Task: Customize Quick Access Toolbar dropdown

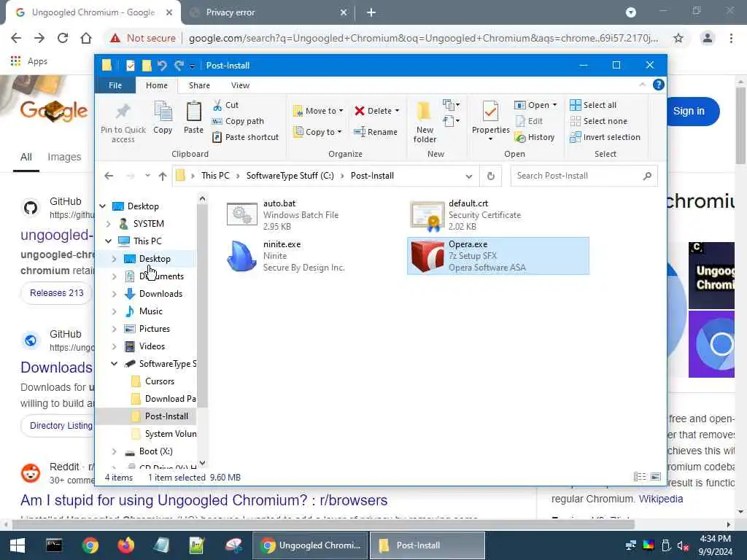Action: (x=192, y=66)
